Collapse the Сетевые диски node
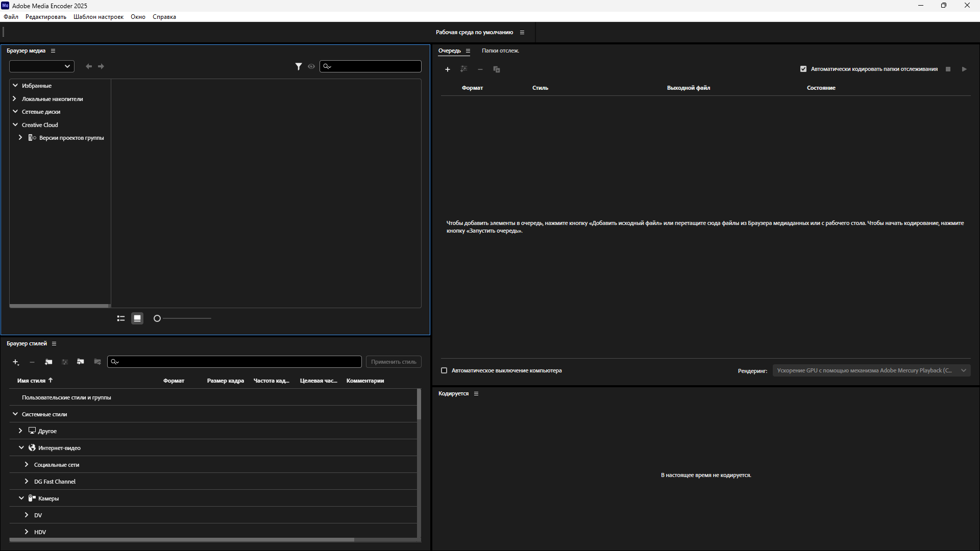Screen dimensions: 980x551 tap(15, 112)
